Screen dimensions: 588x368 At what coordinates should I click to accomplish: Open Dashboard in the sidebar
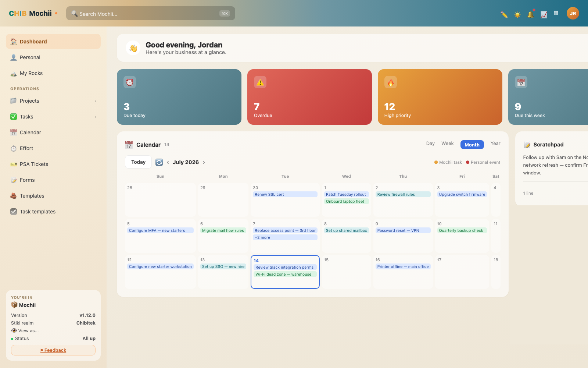pos(53,42)
